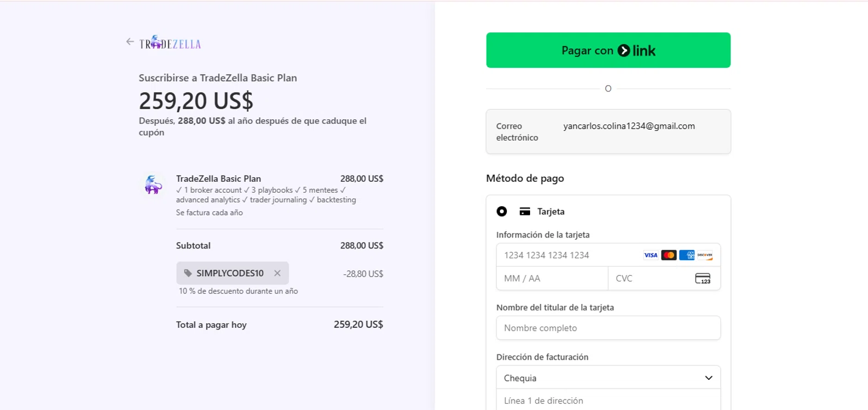
Task: Open the Chequia country dropdown
Action: (608, 378)
